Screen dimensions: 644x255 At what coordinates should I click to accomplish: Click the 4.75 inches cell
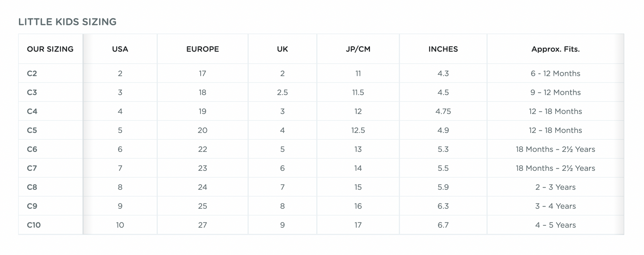click(x=443, y=111)
